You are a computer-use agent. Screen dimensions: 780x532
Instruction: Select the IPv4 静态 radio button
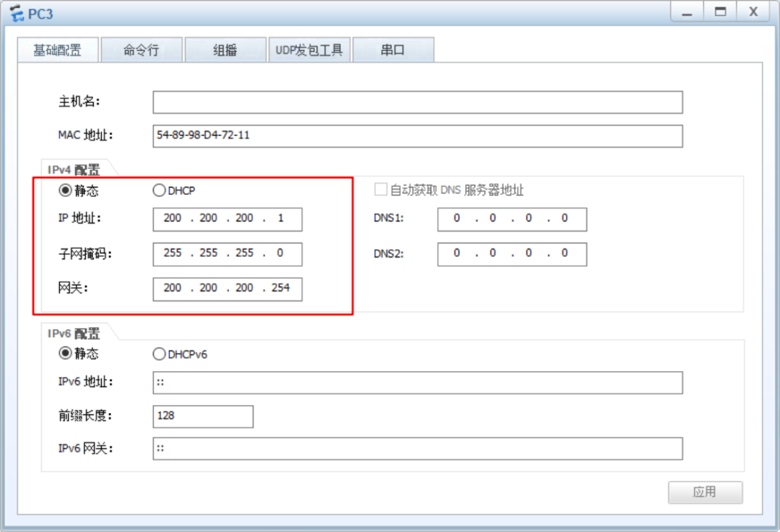[65, 191]
